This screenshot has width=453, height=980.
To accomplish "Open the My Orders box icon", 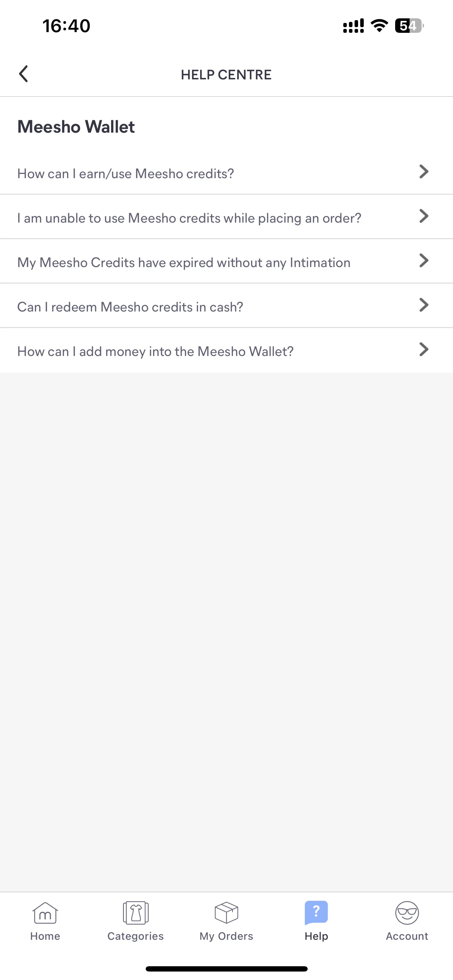I will click(x=226, y=913).
